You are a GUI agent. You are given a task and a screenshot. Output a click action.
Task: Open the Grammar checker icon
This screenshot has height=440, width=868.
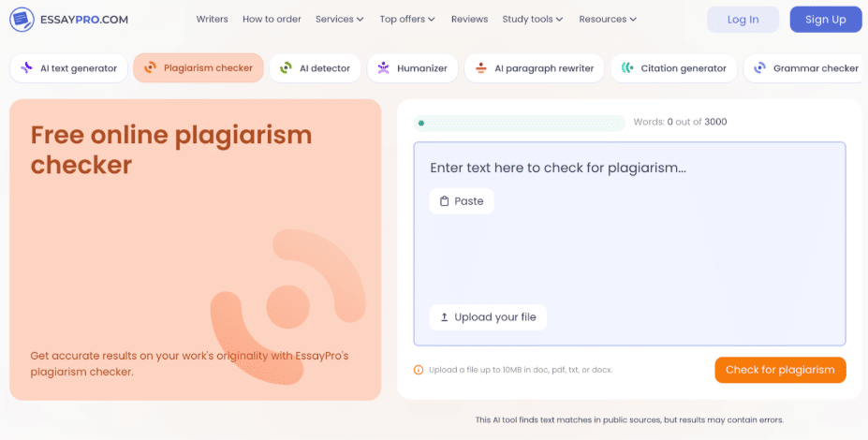759,68
